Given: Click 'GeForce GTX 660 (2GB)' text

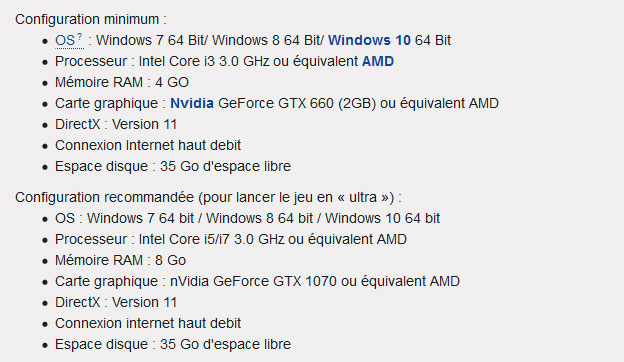Looking at the screenshot, I should click(x=297, y=103).
